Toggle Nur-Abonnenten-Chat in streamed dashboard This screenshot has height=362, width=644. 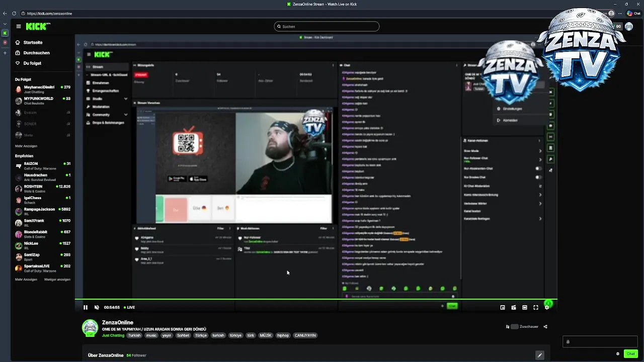[538, 168]
